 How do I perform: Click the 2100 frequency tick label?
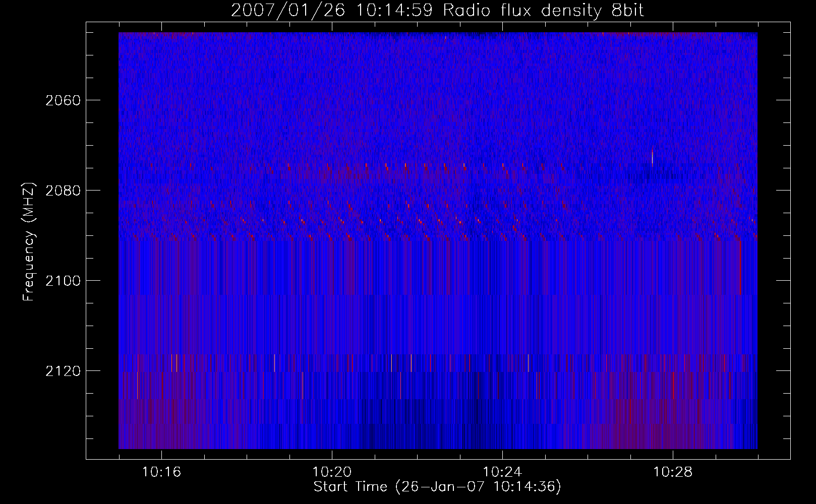coord(63,281)
